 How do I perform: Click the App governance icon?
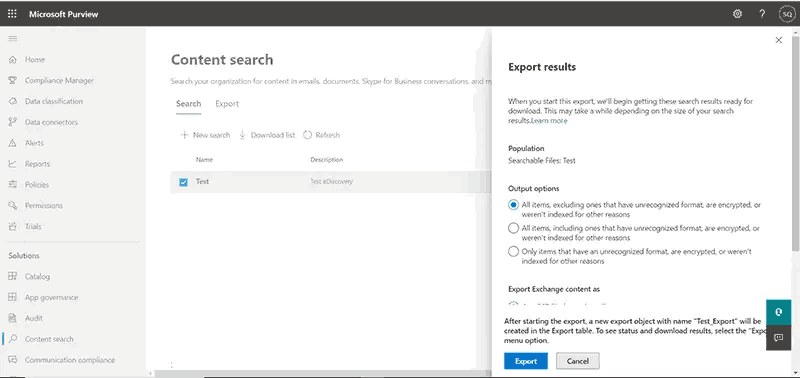point(13,297)
